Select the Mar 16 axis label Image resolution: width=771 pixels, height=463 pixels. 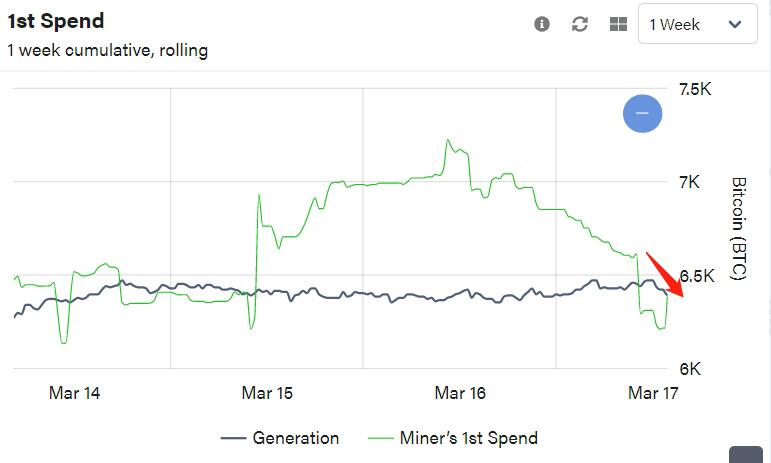click(x=460, y=393)
